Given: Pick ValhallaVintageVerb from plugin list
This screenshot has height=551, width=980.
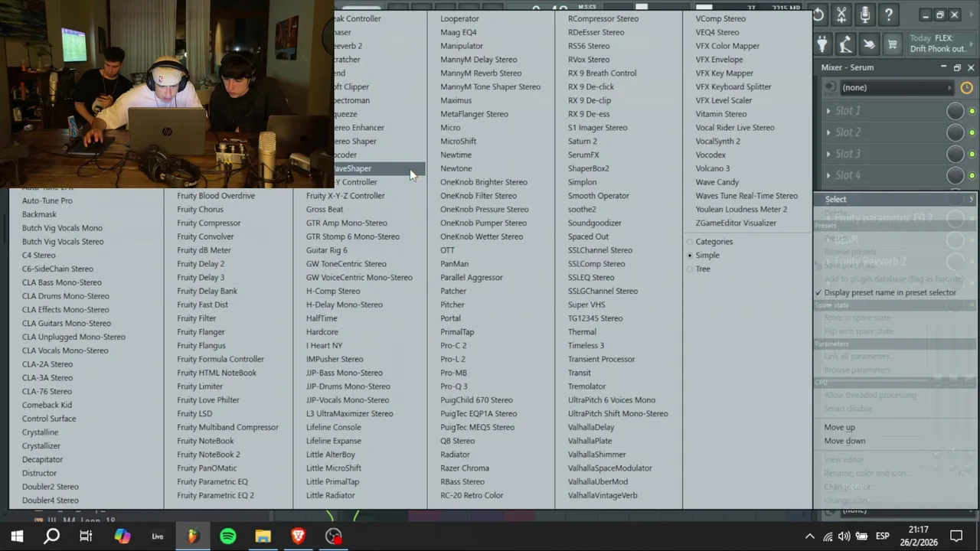Looking at the screenshot, I should pyautogui.click(x=603, y=496).
